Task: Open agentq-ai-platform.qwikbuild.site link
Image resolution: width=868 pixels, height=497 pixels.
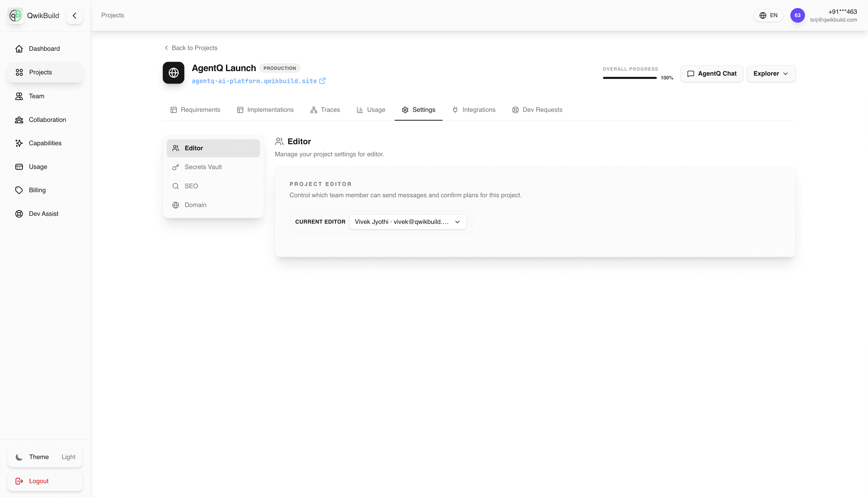Action: pyautogui.click(x=254, y=81)
